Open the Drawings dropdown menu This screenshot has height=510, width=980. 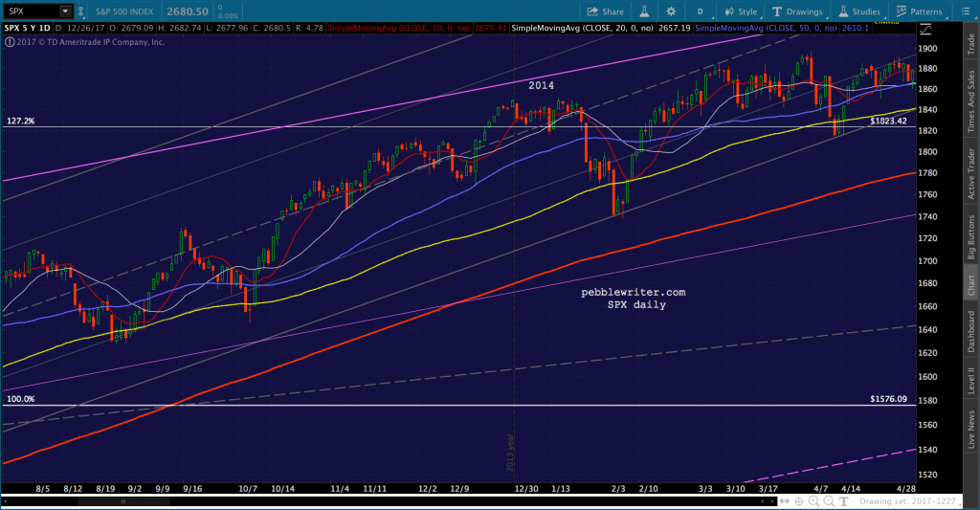pyautogui.click(x=797, y=11)
